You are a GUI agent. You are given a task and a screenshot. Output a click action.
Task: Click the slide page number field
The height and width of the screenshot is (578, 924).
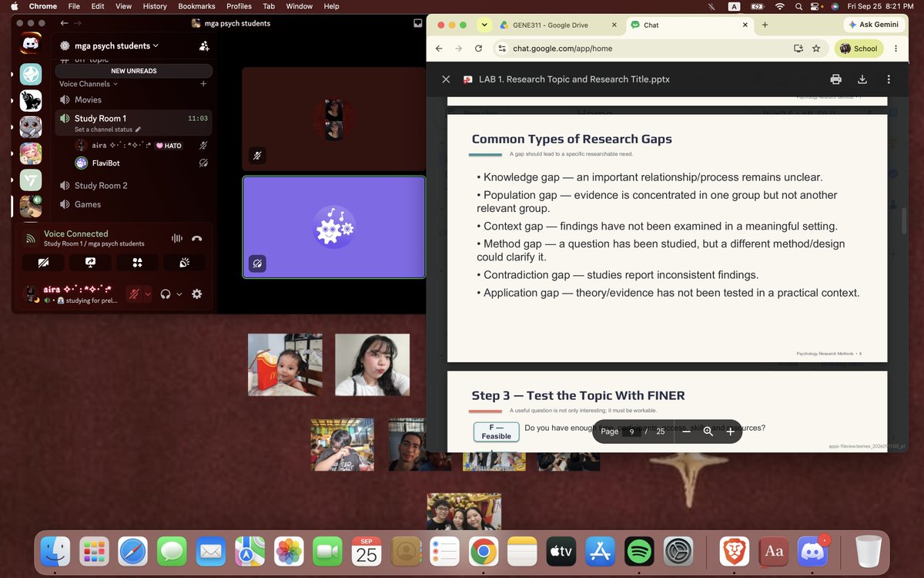(631, 432)
